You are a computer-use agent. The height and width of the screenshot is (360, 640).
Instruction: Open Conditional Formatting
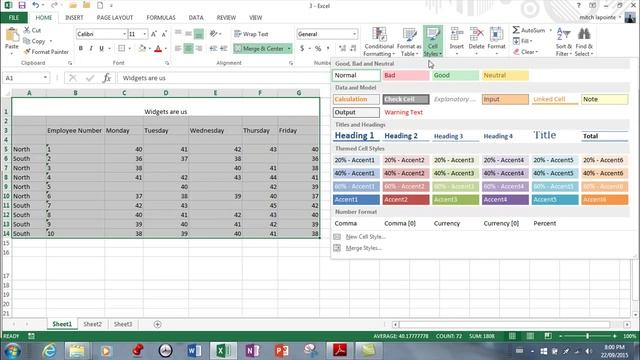(x=379, y=42)
